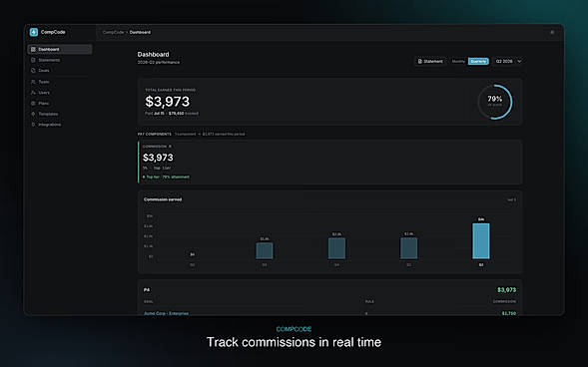Open the Deals sidebar item
This screenshot has height=367, width=588.
[60, 71]
